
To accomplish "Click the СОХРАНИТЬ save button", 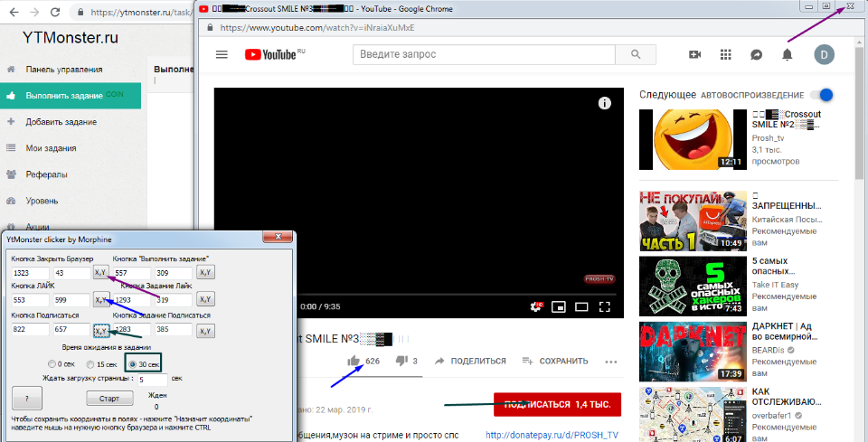I will [555, 361].
